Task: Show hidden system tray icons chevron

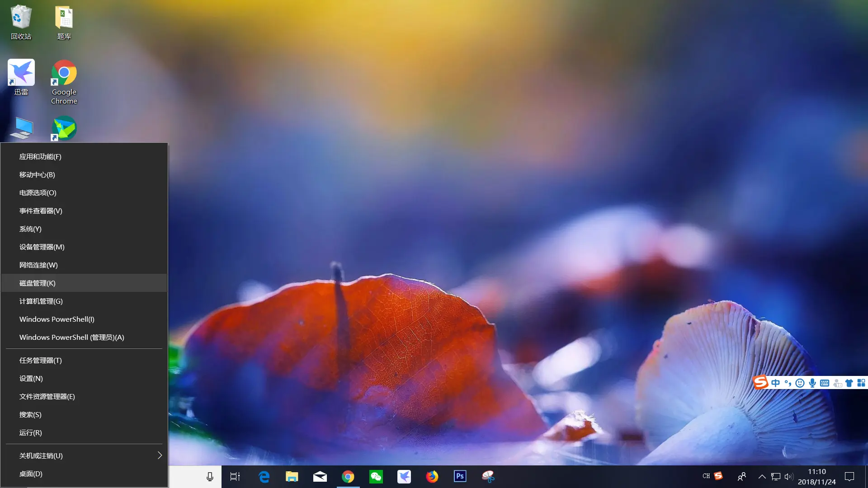Action: [762, 476]
